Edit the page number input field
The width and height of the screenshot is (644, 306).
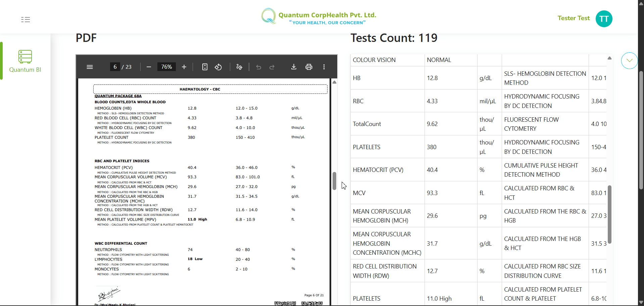(114, 67)
